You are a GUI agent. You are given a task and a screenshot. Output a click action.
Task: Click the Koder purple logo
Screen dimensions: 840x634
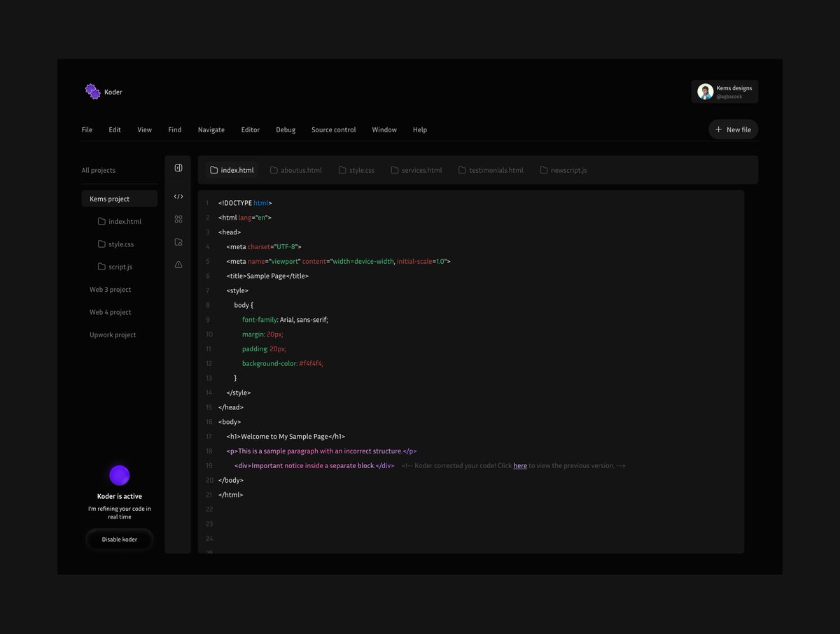[x=92, y=91]
